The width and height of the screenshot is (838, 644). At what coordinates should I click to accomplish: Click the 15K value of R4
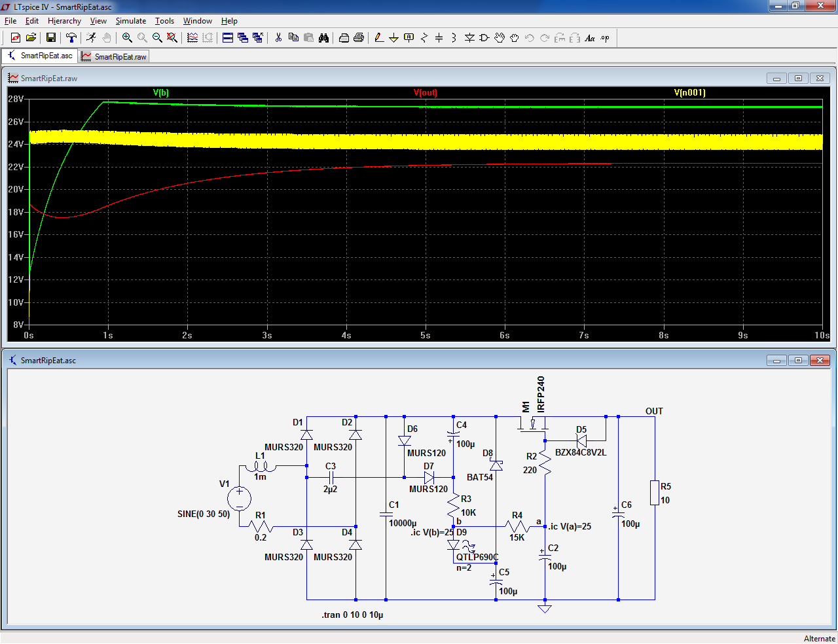coord(517,537)
